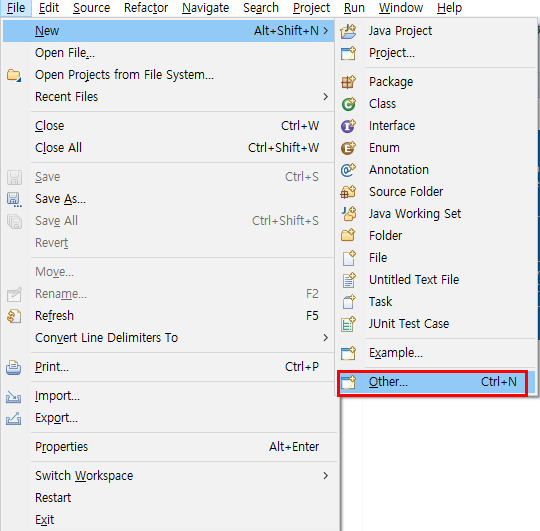The height and width of the screenshot is (531, 540).
Task: Click the green Class icon
Action: click(348, 104)
